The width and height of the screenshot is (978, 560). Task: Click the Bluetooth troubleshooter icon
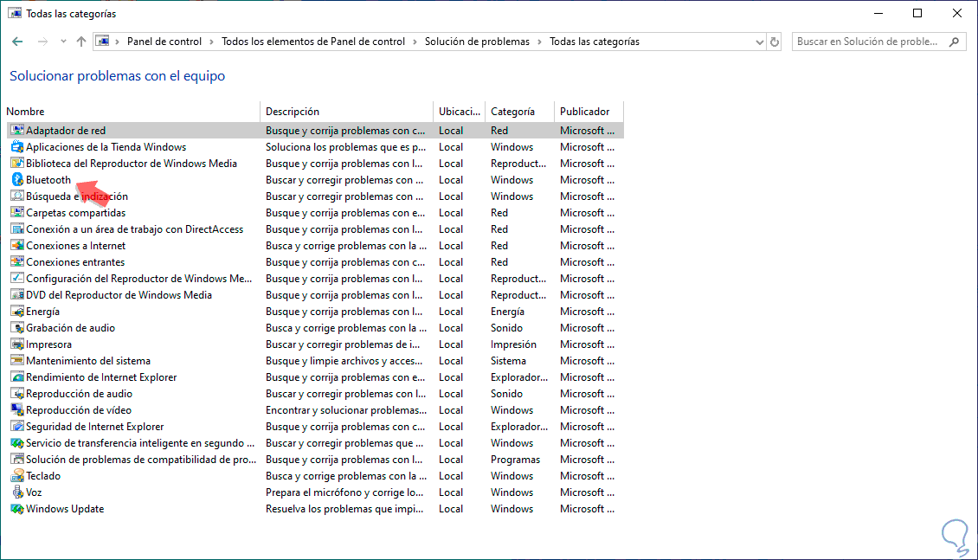point(16,180)
